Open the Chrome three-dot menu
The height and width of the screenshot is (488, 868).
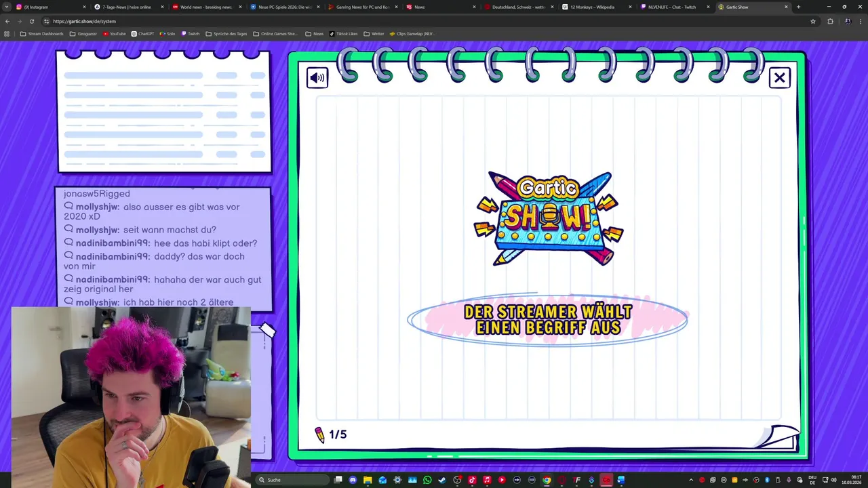click(x=861, y=21)
